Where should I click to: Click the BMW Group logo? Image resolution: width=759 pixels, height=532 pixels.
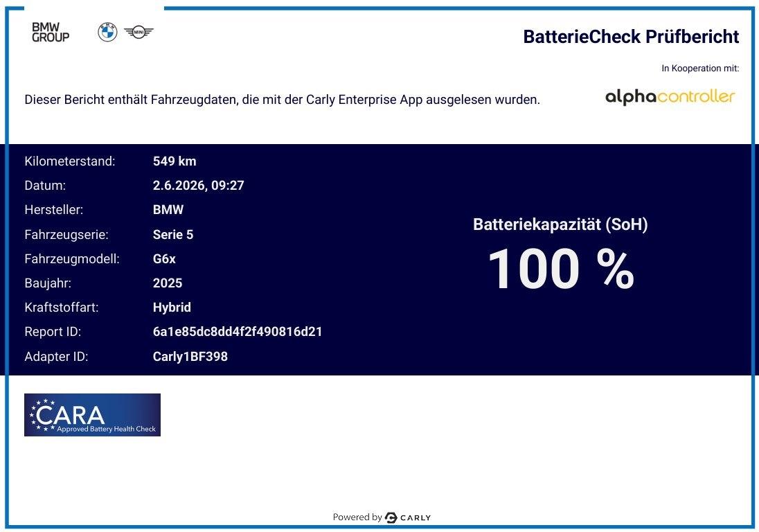51,33
